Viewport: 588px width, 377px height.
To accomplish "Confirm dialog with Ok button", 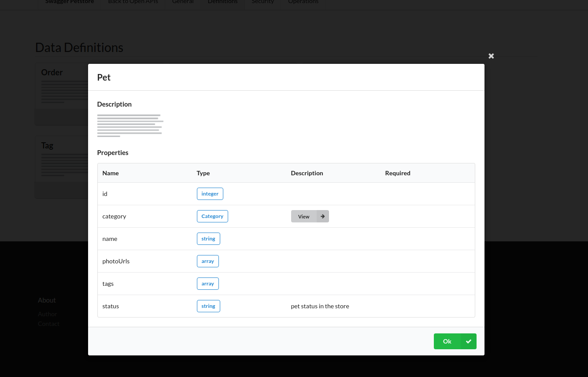I will [455, 341].
